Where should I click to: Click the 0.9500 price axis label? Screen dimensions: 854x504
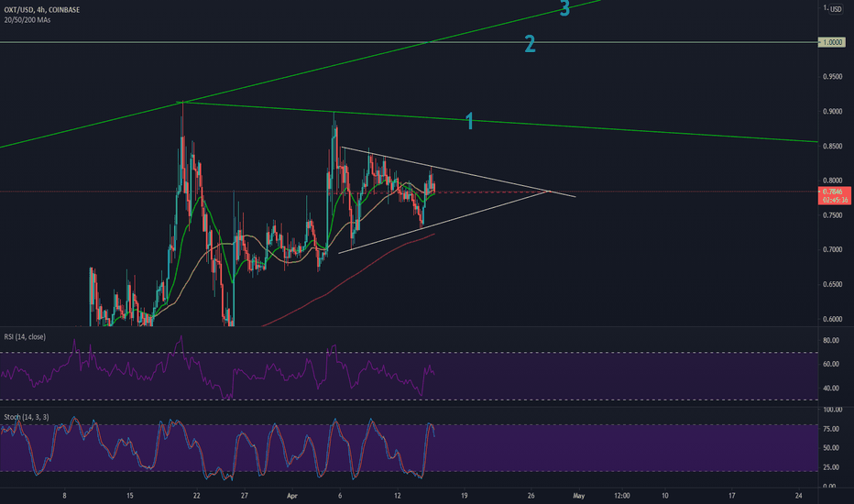[x=832, y=77]
